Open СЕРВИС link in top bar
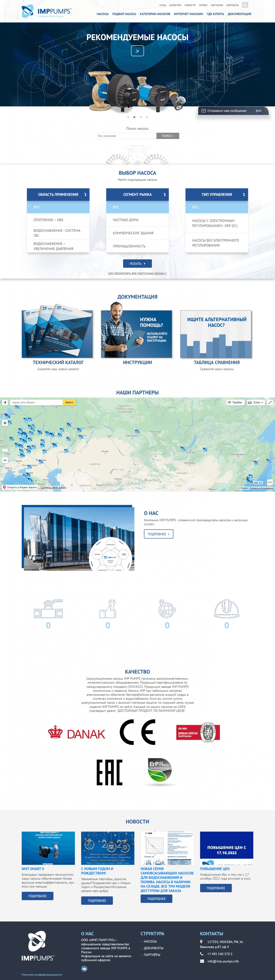The image size is (275, 980). 203,5
